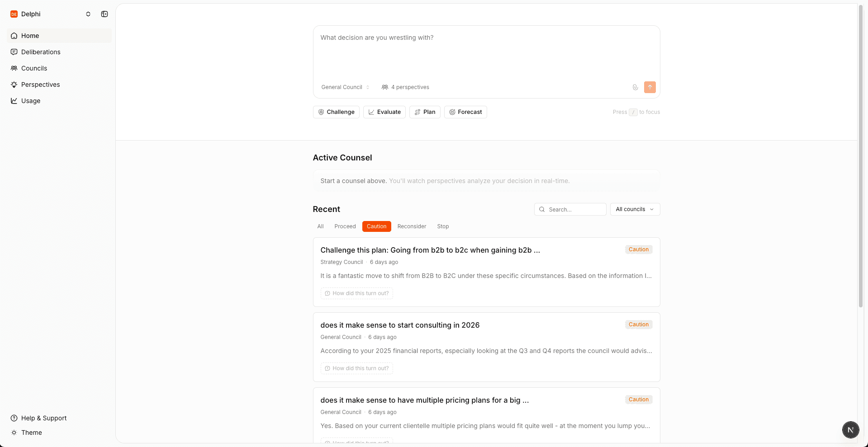This screenshot has width=868, height=447.
Task: Click the Forecast action button
Action: [465, 112]
